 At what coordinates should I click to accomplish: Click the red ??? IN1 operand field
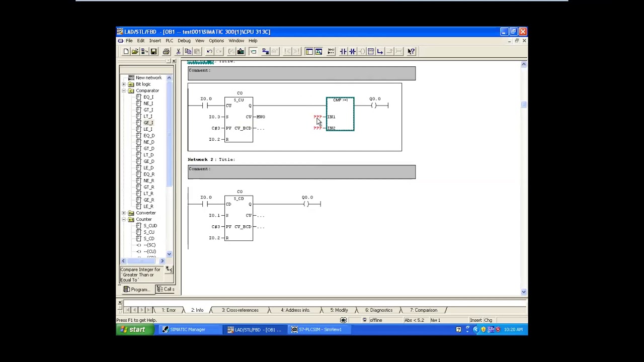point(317,117)
